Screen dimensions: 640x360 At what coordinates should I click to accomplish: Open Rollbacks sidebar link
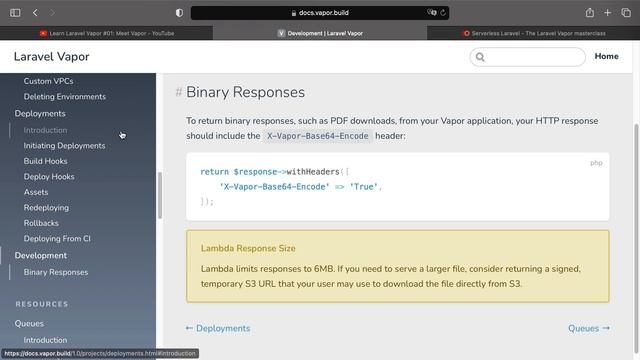(x=41, y=223)
